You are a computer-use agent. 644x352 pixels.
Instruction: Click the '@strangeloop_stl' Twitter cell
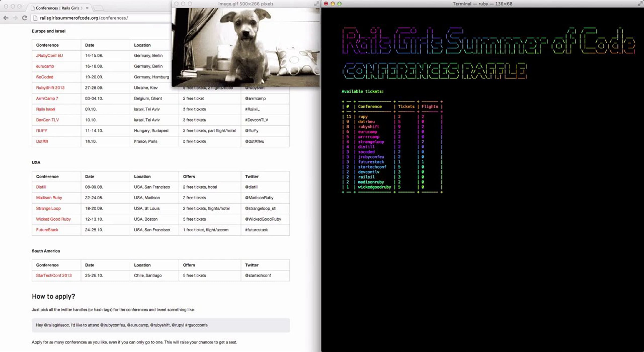pos(265,208)
